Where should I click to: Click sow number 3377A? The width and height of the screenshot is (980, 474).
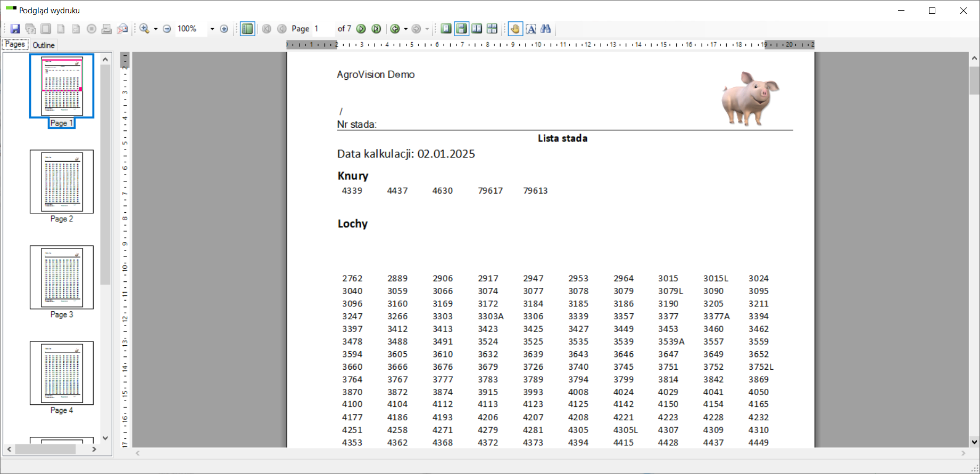(x=717, y=316)
